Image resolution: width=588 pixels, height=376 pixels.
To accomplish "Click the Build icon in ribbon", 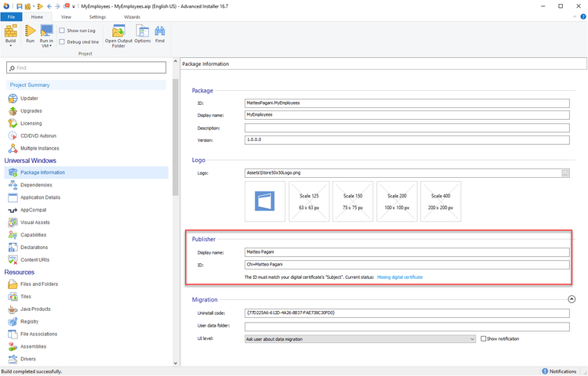I will click(10, 31).
